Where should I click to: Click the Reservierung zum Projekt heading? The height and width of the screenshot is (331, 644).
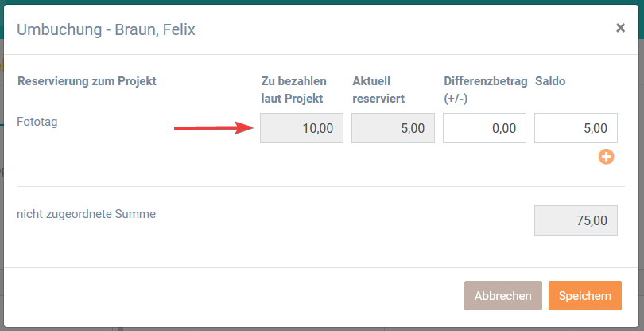pos(87,80)
